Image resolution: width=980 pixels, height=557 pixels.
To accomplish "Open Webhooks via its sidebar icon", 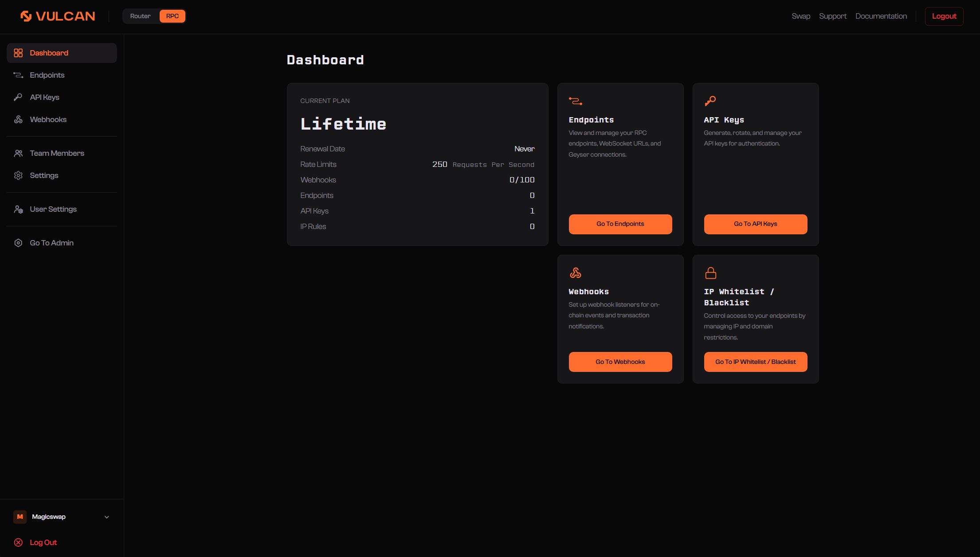I will [18, 119].
